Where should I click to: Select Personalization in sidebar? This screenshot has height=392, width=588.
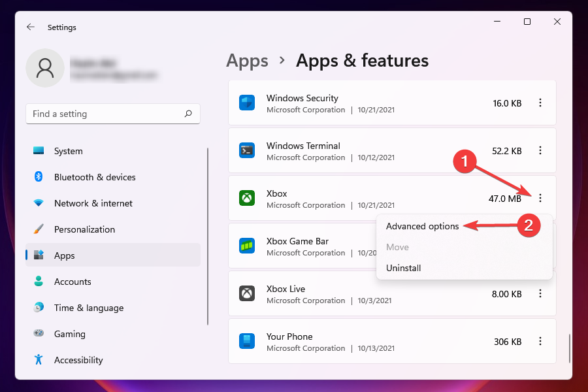click(x=113, y=229)
